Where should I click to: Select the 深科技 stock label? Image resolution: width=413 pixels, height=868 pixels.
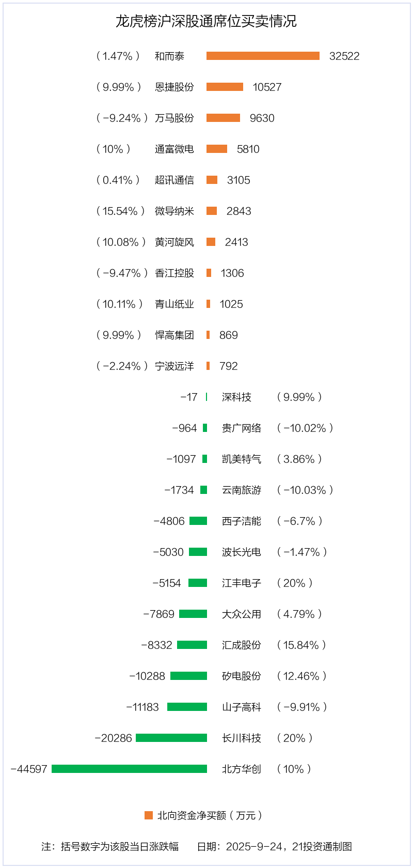click(236, 397)
